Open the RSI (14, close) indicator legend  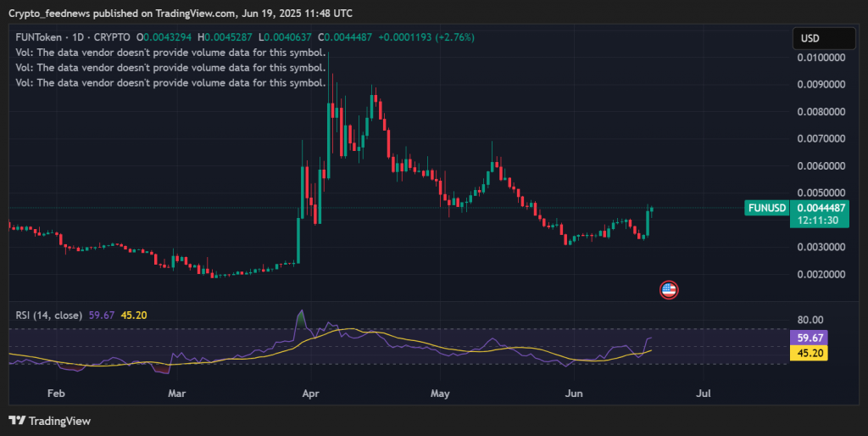(49, 315)
